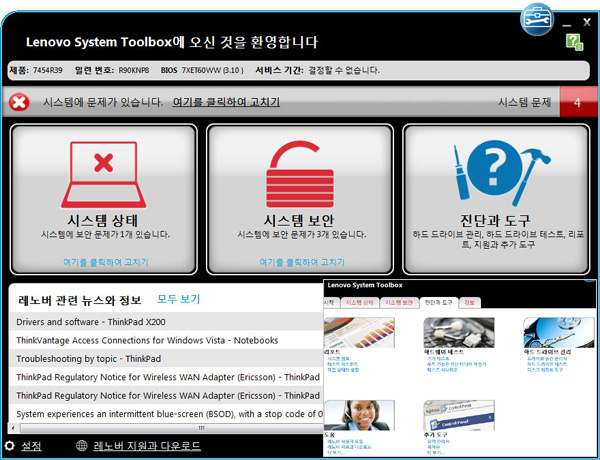Select the 정보 tab in preview window
The width and height of the screenshot is (600, 460).
click(x=470, y=302)
